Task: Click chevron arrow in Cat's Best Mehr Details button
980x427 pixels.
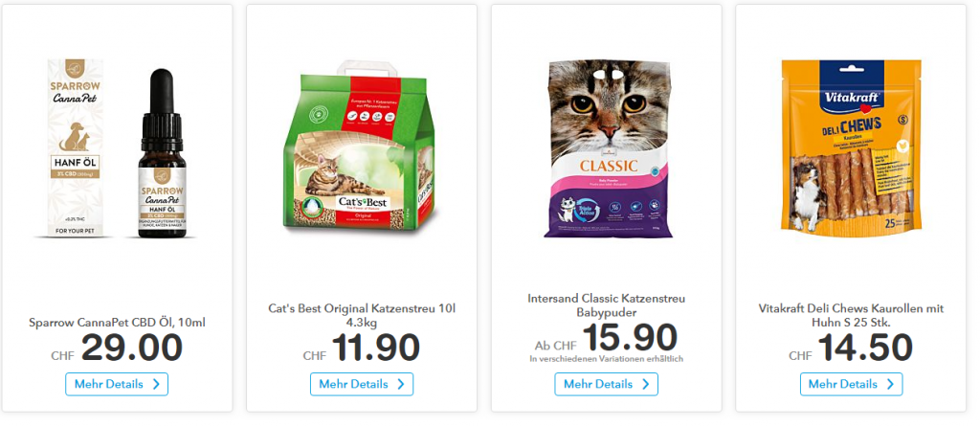Action: click(x=401, y=384)
